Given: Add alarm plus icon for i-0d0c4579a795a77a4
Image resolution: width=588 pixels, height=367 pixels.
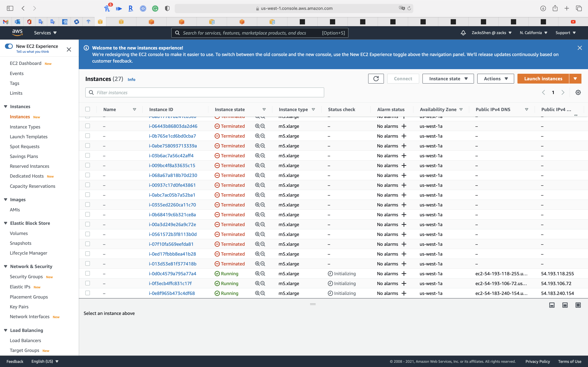Looking at the screenshot, I should pos(404,274).
